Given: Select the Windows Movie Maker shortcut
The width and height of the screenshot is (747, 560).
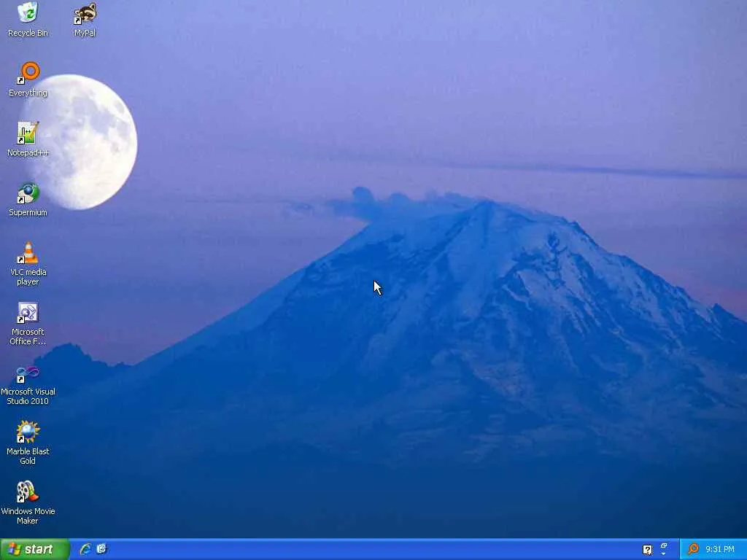Looking at the screenshot, I should (28, 503).
